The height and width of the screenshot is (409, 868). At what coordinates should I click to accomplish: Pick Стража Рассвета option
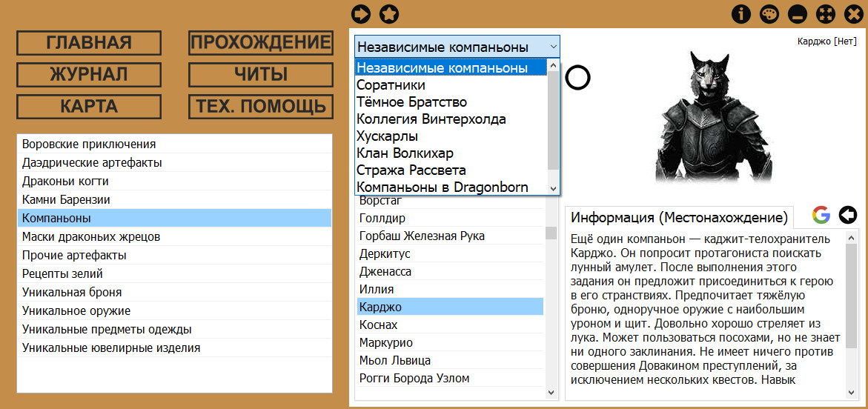click(x=451, y=170)
